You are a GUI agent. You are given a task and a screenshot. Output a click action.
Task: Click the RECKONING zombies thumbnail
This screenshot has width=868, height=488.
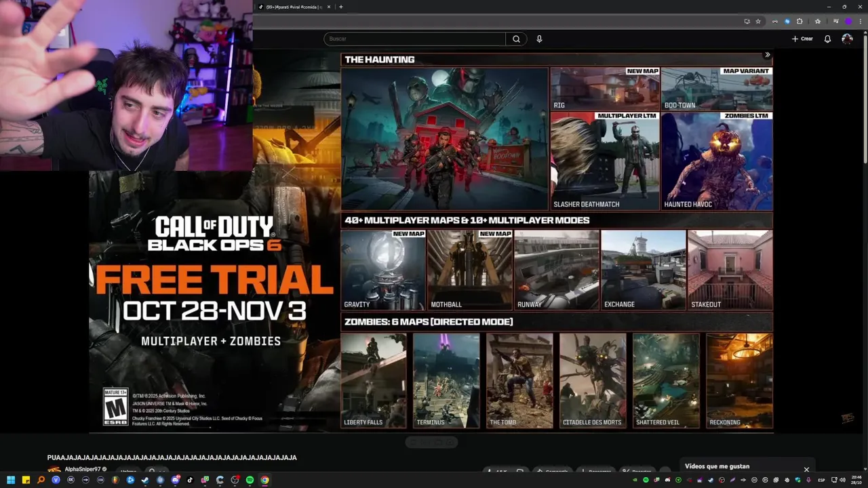(739, 380)
